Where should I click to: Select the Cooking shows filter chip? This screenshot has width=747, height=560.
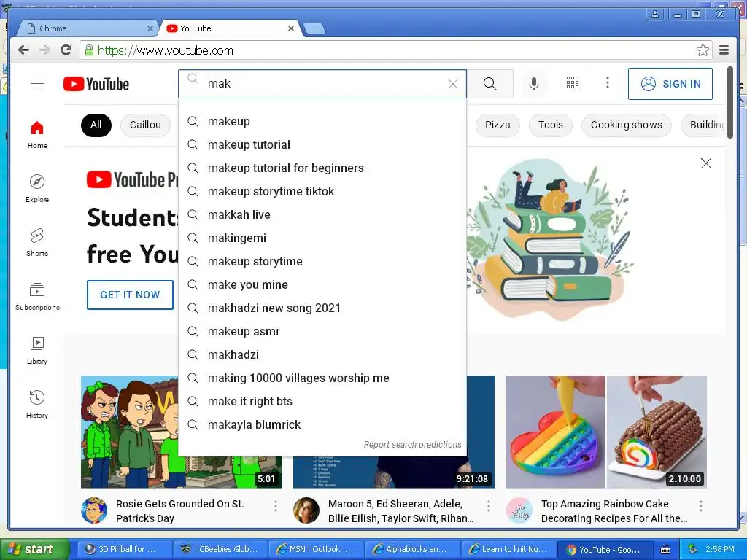tap(627, 125)
